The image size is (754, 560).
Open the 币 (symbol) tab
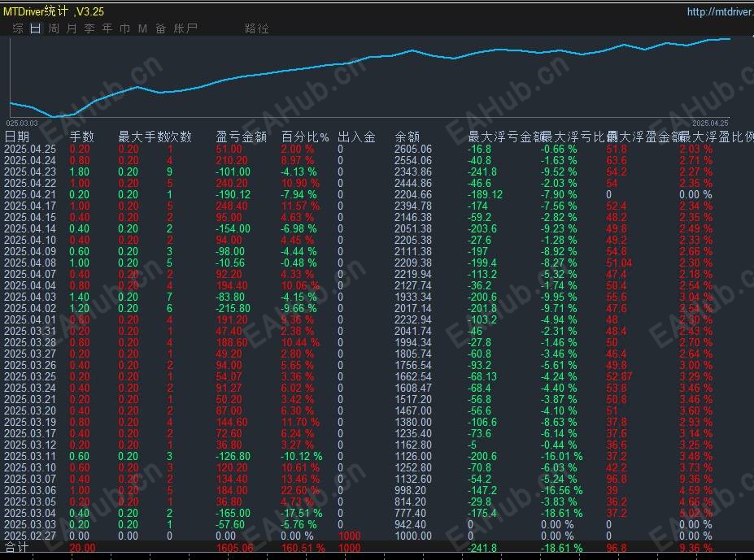click(x=124, y=28)
